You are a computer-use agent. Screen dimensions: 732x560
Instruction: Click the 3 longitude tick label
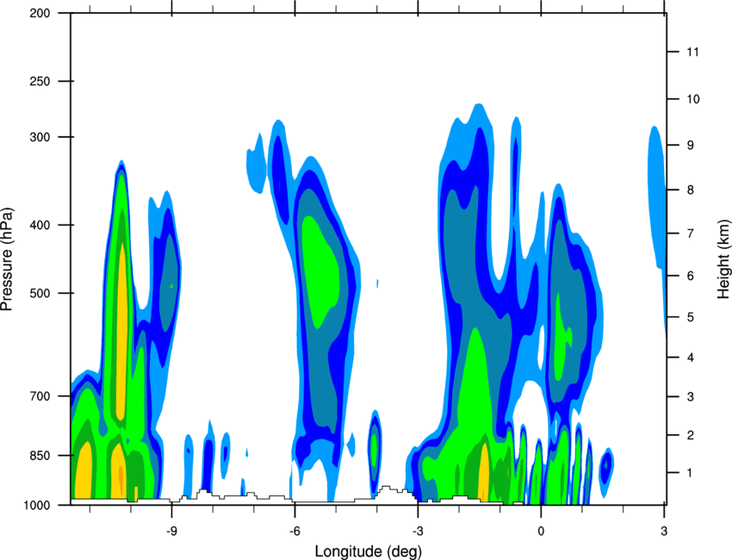point(664,531)
